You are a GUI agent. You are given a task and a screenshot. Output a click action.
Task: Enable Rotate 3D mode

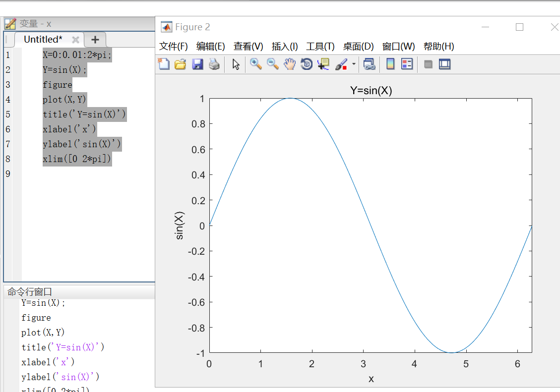[x=306, y=64]
